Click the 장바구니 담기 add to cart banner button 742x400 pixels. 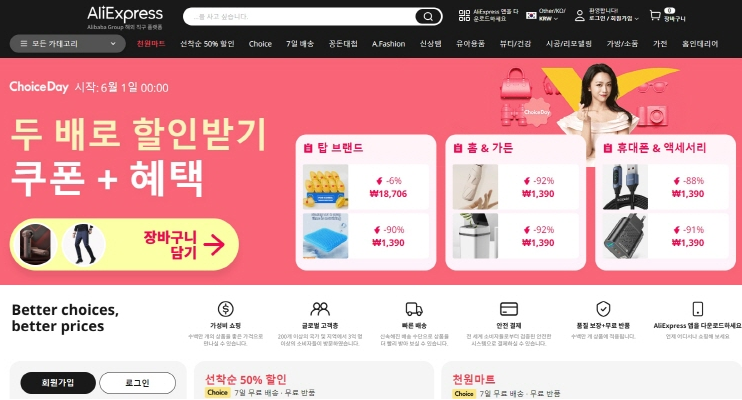124,245
